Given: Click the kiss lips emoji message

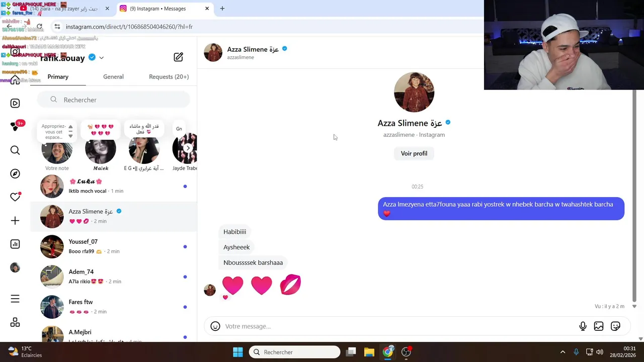Looking at the screenshot, I should (290, 285).
